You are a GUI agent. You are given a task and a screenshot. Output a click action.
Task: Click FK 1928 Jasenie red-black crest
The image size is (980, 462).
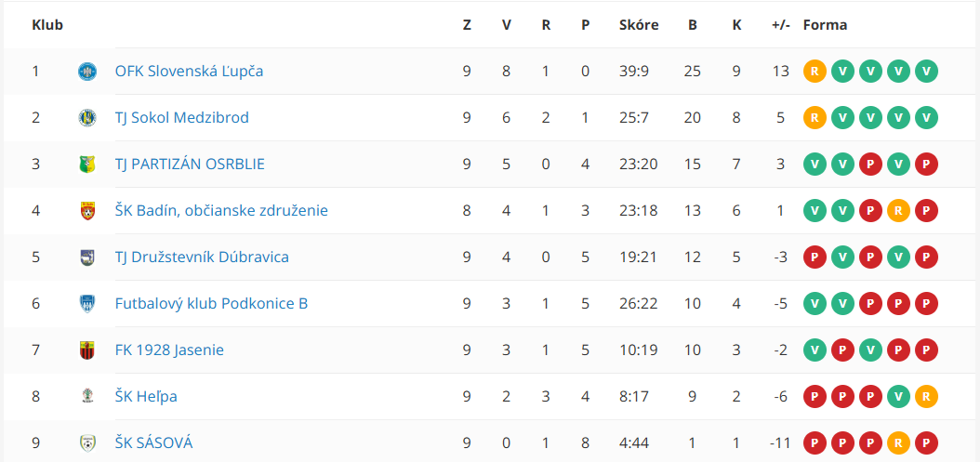pos(86,350)
